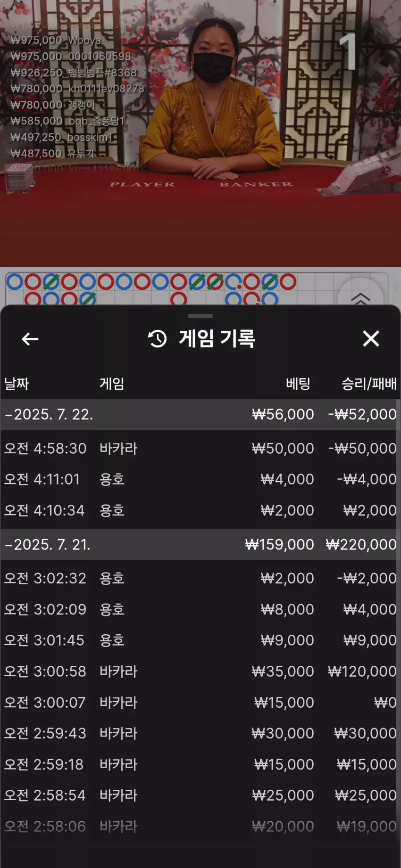The image size is (401, 868).
Task: Open the 오전 4:11:01 용호 record
Action: click(x=200, y=480)
